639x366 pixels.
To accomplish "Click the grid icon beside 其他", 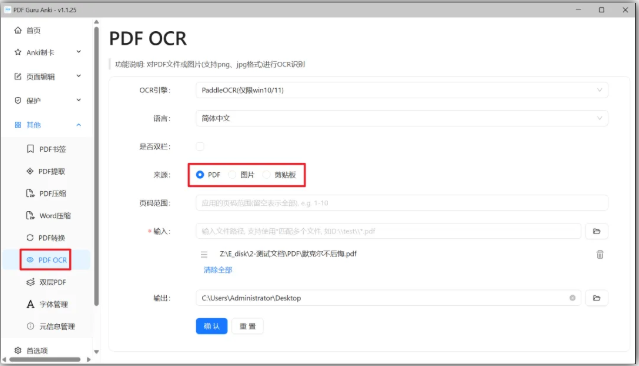I will pyautogui.click(x=18, y=125).
